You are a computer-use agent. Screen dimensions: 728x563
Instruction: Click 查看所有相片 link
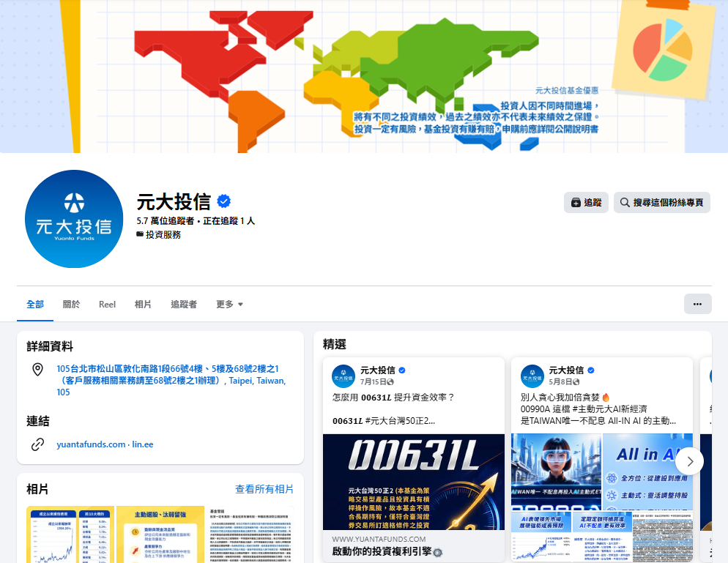264,489
